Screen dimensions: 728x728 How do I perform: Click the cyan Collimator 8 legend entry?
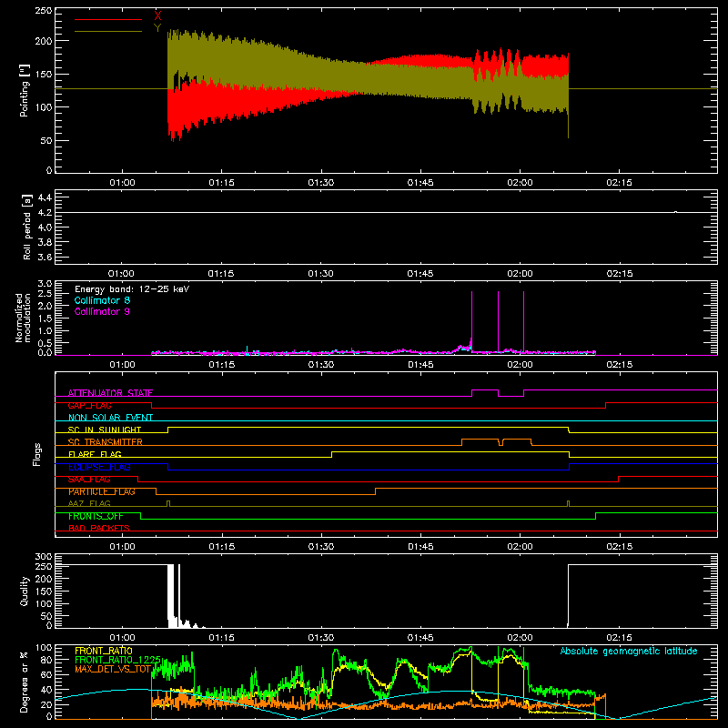click(102, 300)
